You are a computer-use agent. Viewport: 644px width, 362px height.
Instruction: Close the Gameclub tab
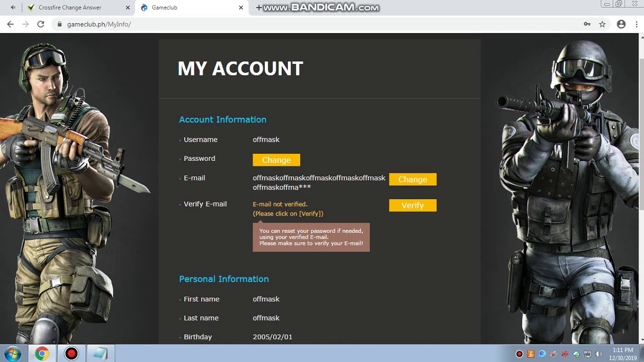[x=241, y=8]
